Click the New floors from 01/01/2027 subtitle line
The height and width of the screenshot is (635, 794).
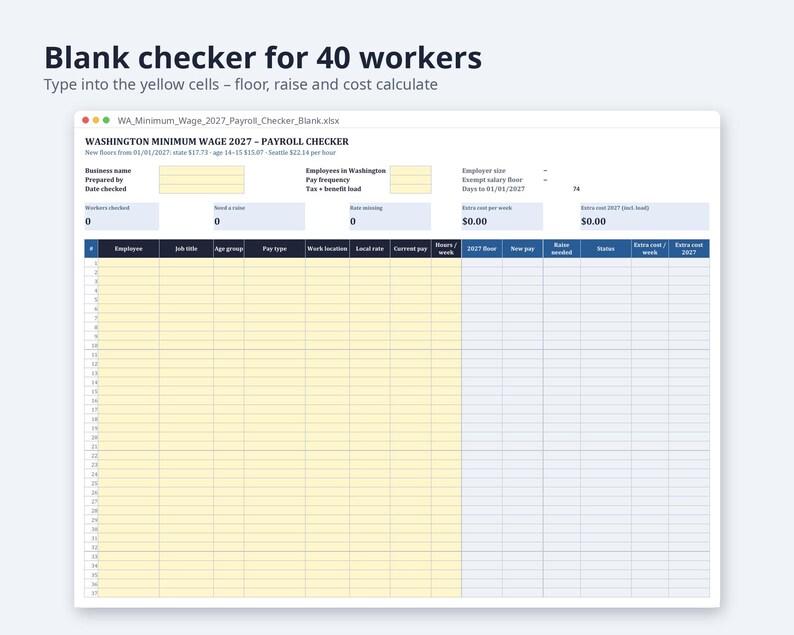pyautogui.click(x=210, y=152)
